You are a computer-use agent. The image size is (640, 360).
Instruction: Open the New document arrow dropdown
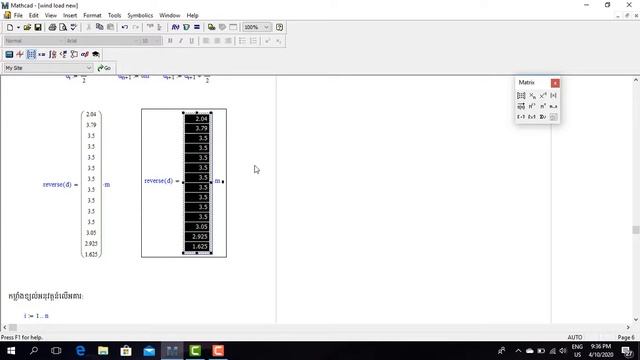(x=18, y=27)
